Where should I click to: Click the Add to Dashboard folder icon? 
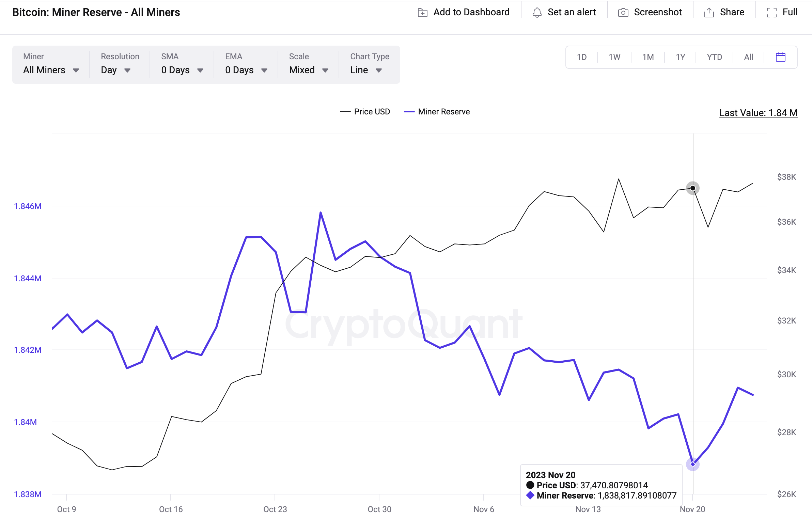(422, 13)
